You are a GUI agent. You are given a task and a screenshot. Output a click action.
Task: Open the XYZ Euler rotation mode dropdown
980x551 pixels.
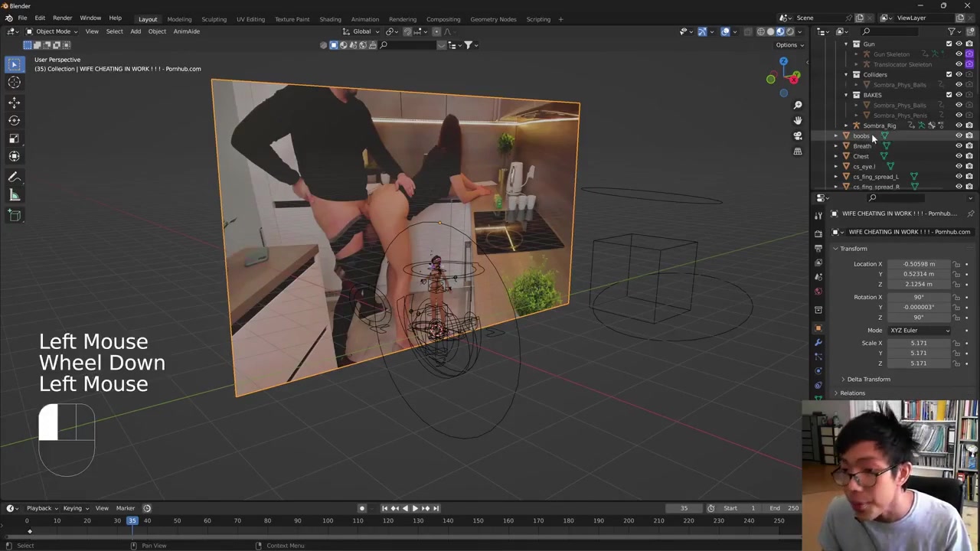coord(919,331)
